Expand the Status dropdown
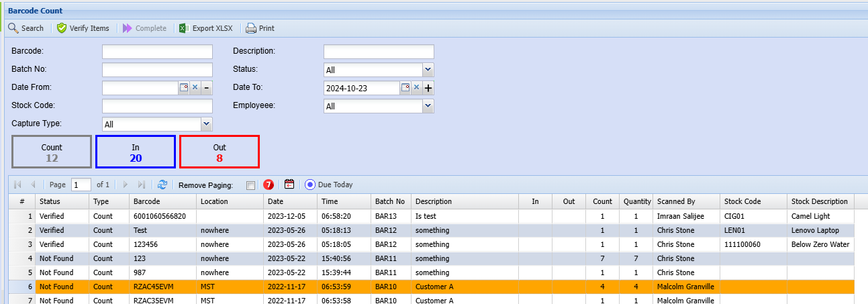This screenshot has width=868, height=304. pyautogui.click(x=428, y=70)
